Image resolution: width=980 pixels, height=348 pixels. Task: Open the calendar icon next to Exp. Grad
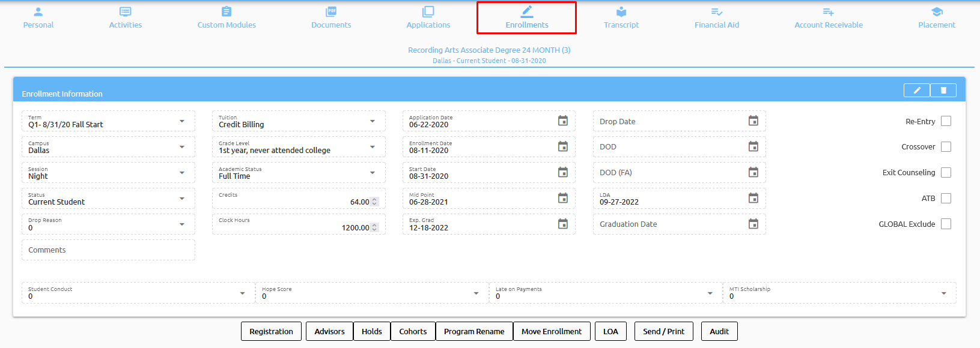(562, 224)
